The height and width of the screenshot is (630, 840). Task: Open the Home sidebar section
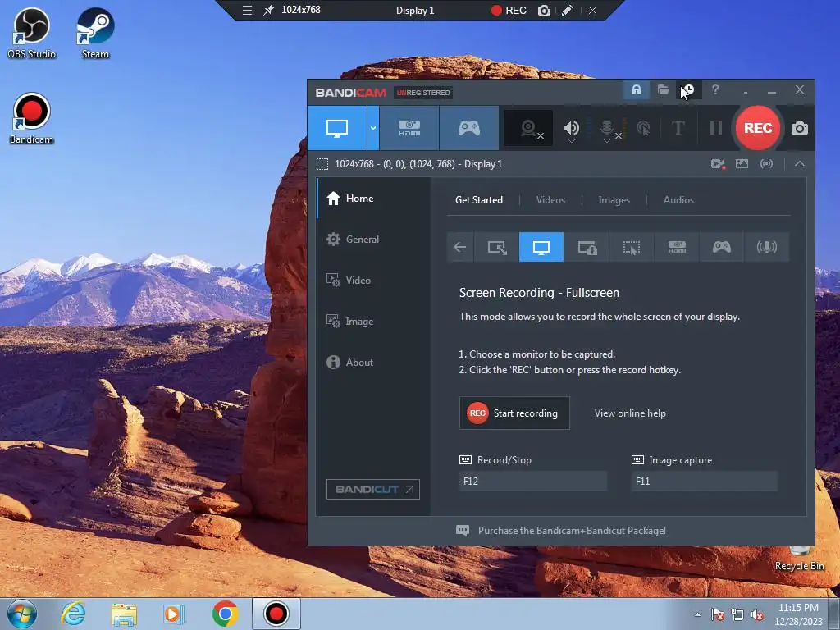coord(373,199)
